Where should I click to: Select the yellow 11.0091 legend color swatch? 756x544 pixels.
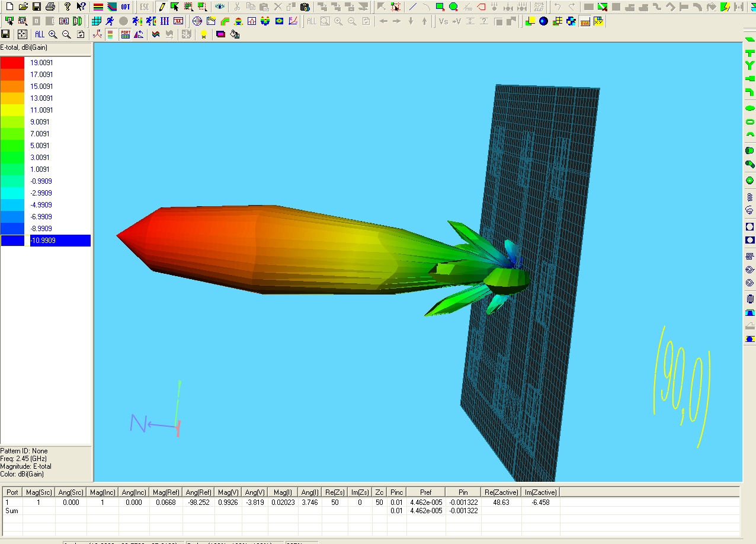pyautogui.click(x=12, y=110)
